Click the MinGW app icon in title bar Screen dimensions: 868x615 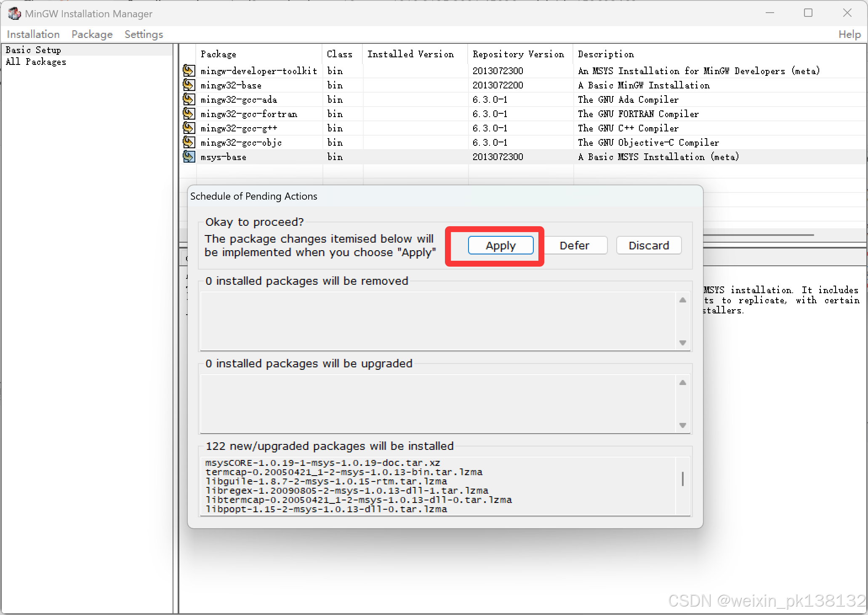14,13
